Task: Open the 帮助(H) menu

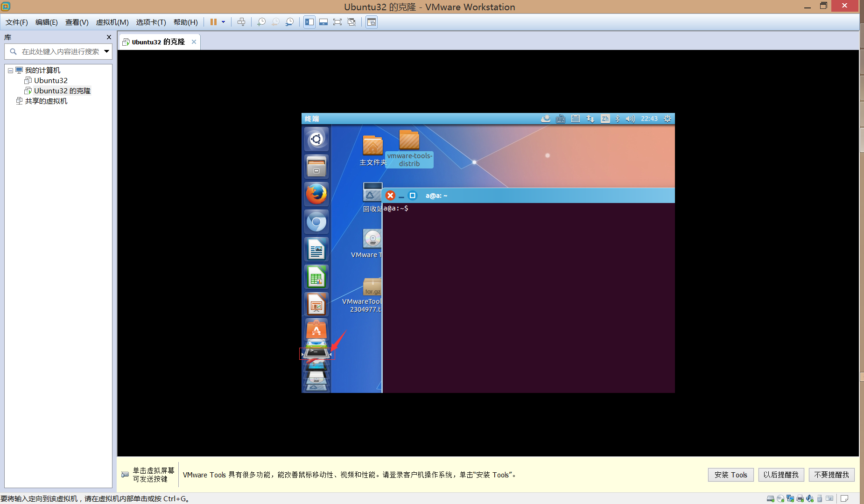Action: [x=186, y=22]
